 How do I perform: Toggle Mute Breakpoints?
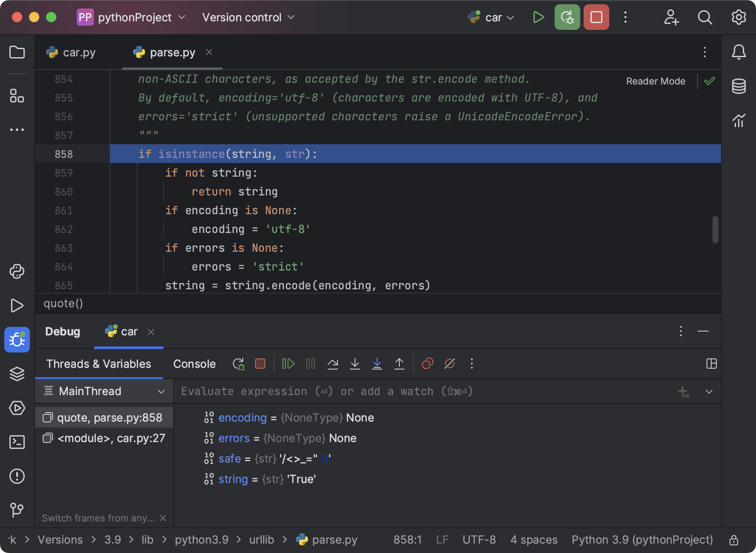[450, 364]
